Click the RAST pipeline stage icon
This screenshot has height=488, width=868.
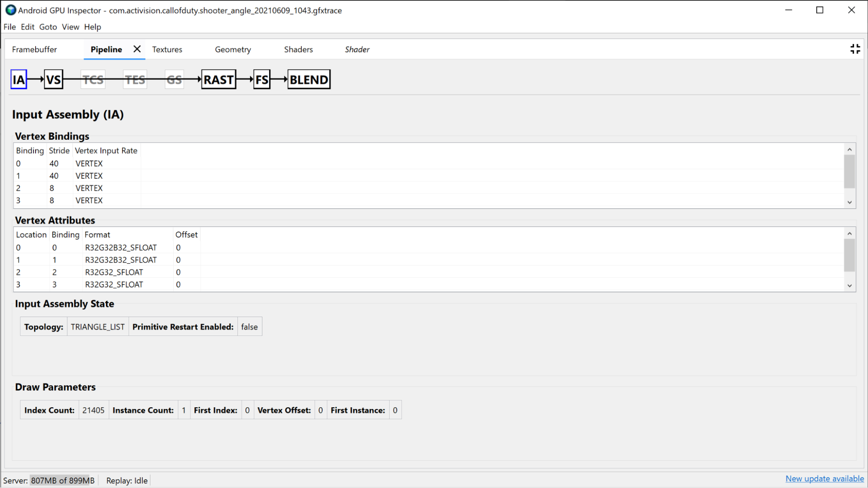click(218, 79)
